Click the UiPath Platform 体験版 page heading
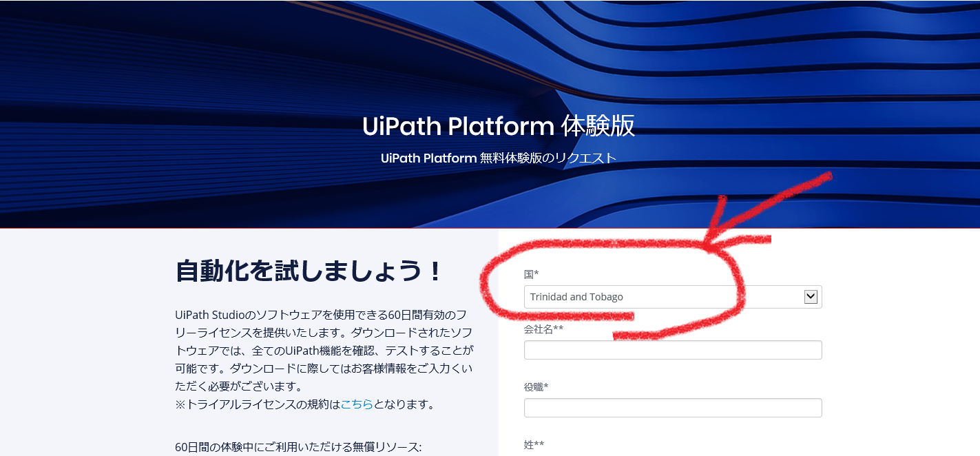Image resolution: width=980 pixels, height=456 pixels. coord(499,126)
